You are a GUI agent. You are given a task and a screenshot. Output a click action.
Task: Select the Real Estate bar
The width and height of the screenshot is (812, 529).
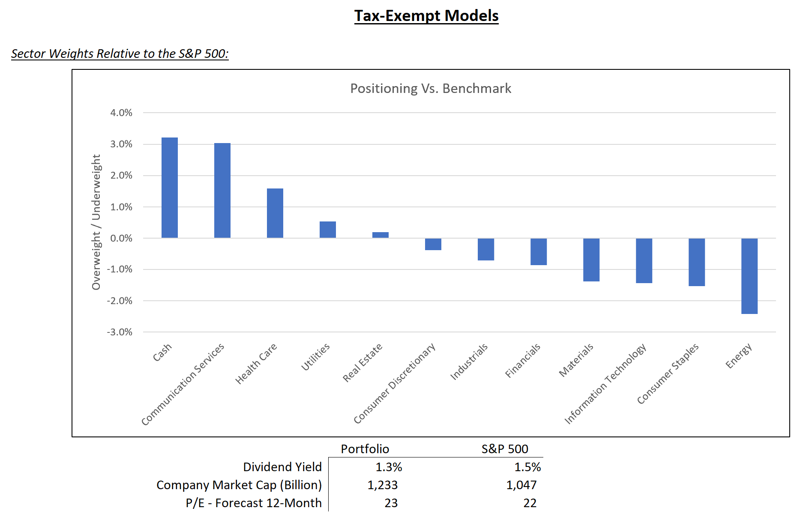380,235
